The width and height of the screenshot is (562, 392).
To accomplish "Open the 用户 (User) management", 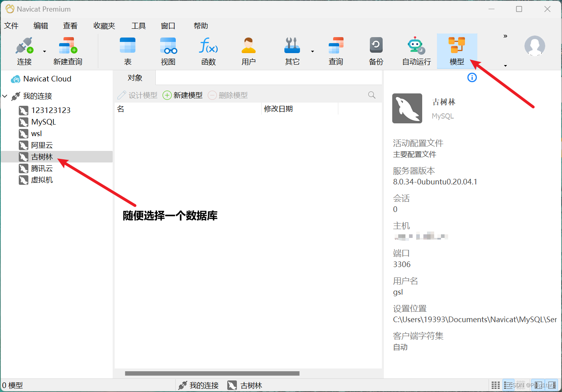I will [x=248, y=51].
